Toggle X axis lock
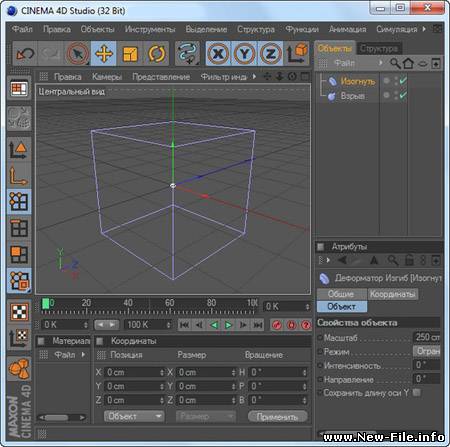 (218, 54)
